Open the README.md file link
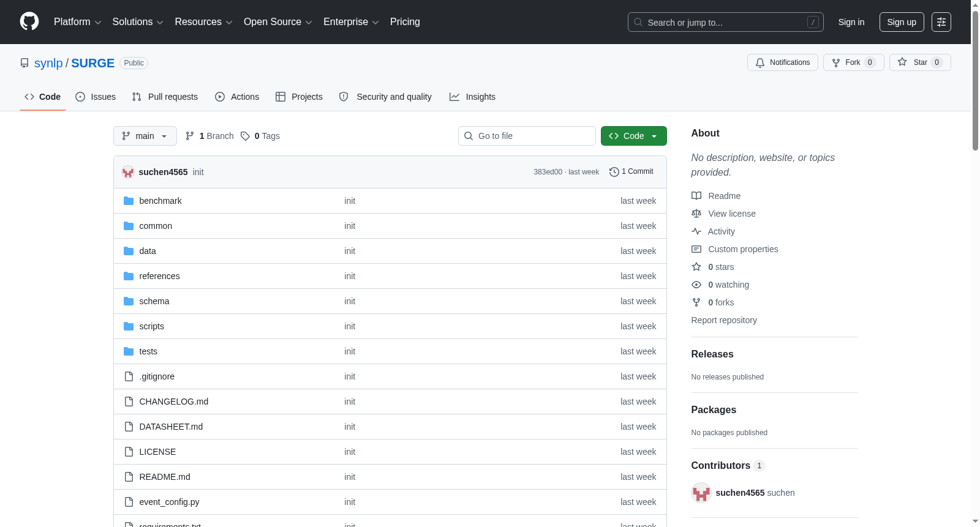 pos(165,477)
